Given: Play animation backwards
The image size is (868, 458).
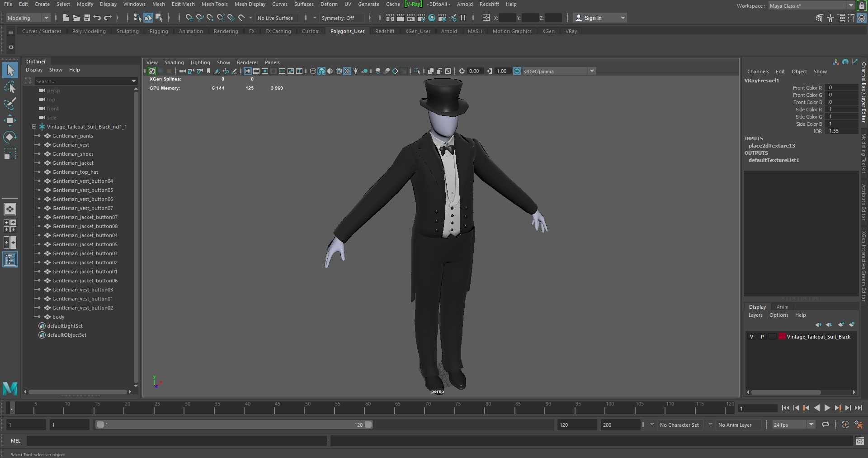Looking at the screenshot, I should pyautogui.click(x=816, y=408).
